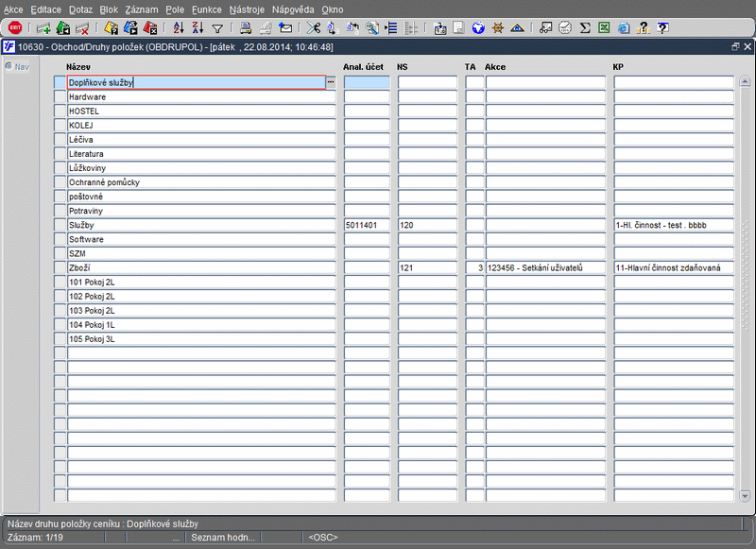Click the TA value 3 in Zboží row
This screenshot has height=549, width=756.
[474, 268]
